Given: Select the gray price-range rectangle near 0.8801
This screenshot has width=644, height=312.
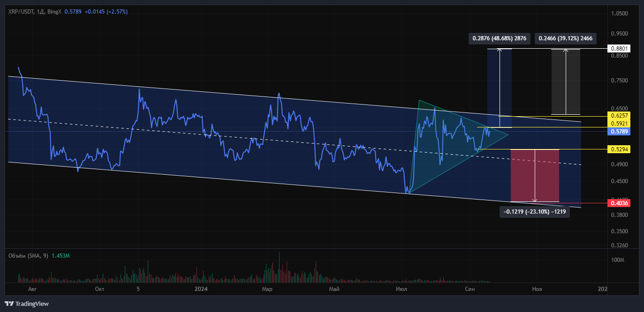Looking at the screenshot, I should 566,82.
